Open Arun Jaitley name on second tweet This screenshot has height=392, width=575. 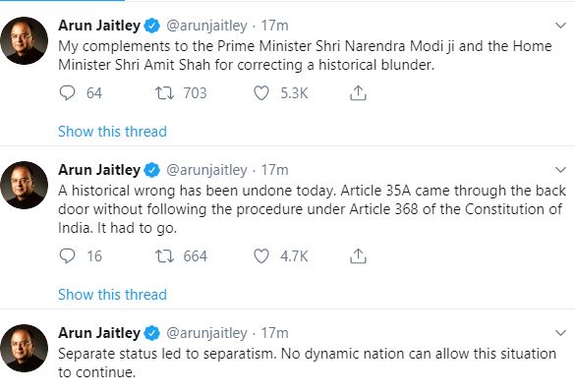(99, 170)
